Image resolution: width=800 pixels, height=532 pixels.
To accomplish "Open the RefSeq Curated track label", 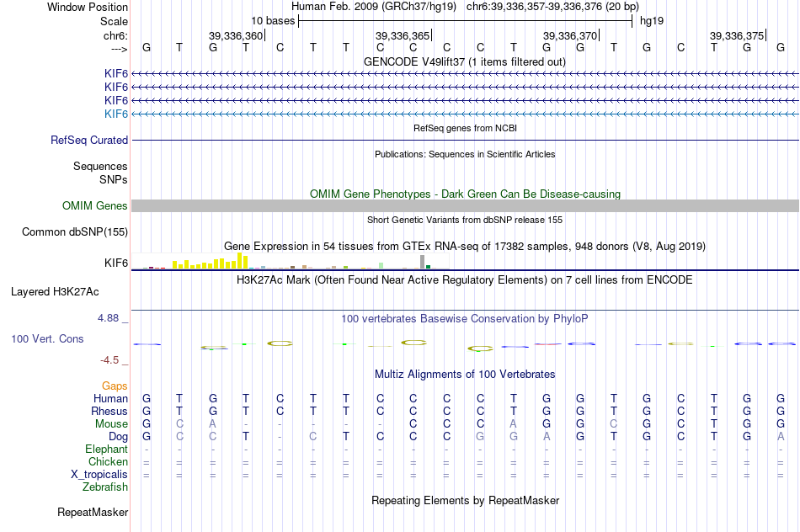I will pyautogui.click(x=89, y=141).
